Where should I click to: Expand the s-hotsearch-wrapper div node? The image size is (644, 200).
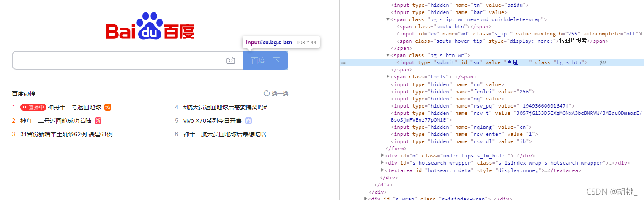(383, 163)
